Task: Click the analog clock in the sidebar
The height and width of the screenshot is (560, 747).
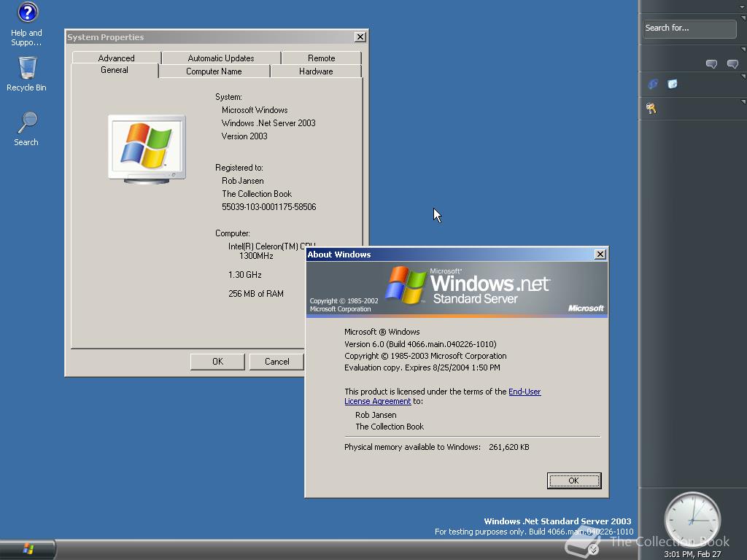Action: [692, 520]
